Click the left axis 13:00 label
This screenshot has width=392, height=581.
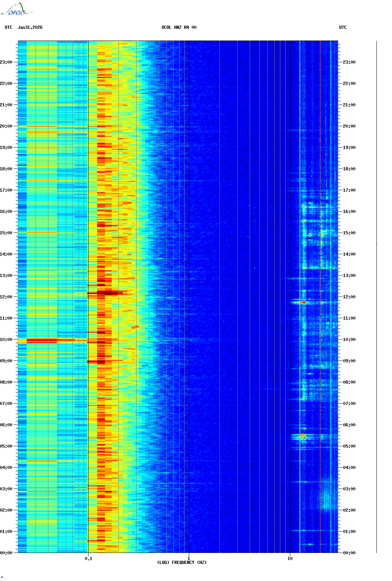(6, 276)
